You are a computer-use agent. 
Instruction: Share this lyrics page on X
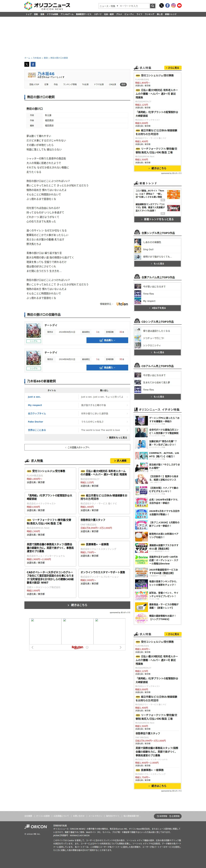coord(27,64)
